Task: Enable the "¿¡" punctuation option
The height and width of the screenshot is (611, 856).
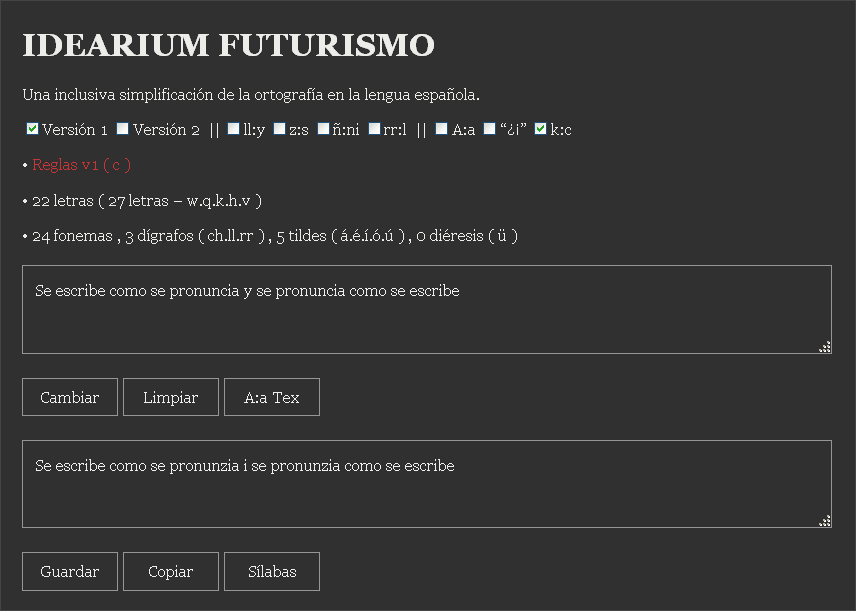Action: (x=489, y=128)
